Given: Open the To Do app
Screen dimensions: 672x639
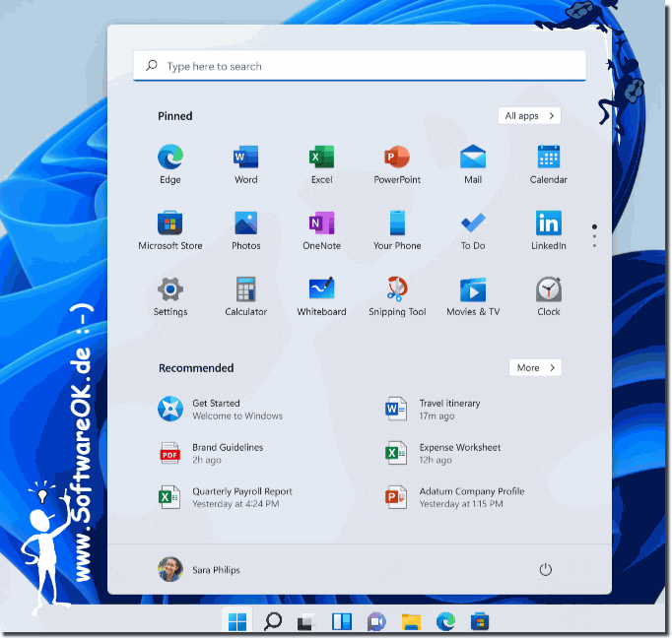Looking at the screenshot, I should pyautogui.click(x=473, y=230).
